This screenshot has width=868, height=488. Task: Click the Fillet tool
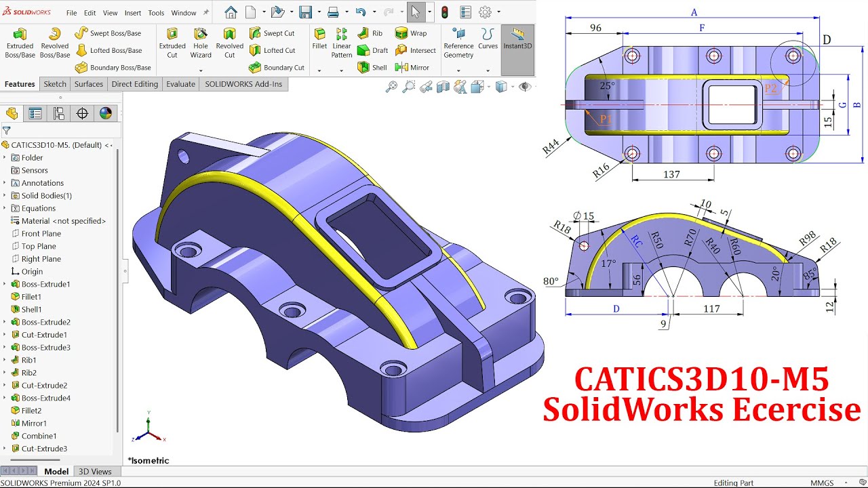(319, 39)
